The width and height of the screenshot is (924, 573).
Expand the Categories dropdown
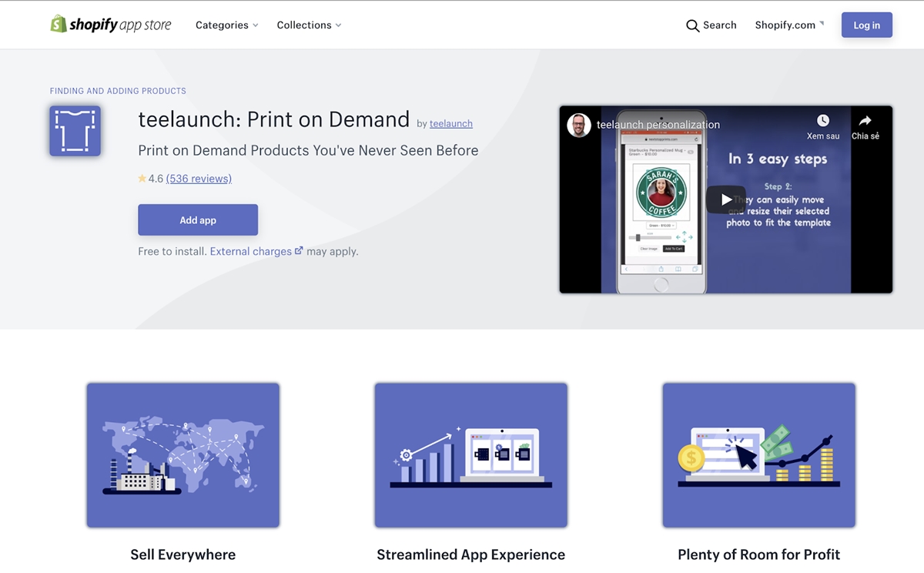tap(227, 25)
